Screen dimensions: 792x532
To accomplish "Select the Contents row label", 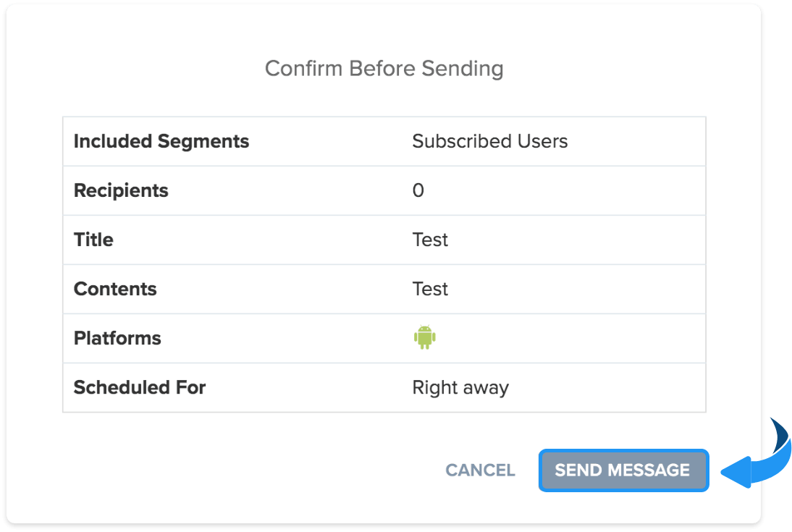I will coord(115,289).
